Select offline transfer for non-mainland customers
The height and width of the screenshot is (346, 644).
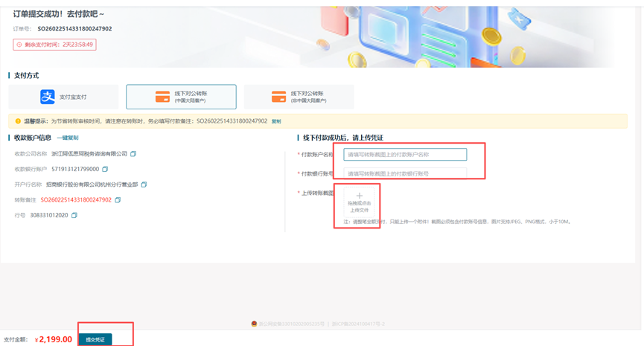pyautogui.click(x=299, y=97)
